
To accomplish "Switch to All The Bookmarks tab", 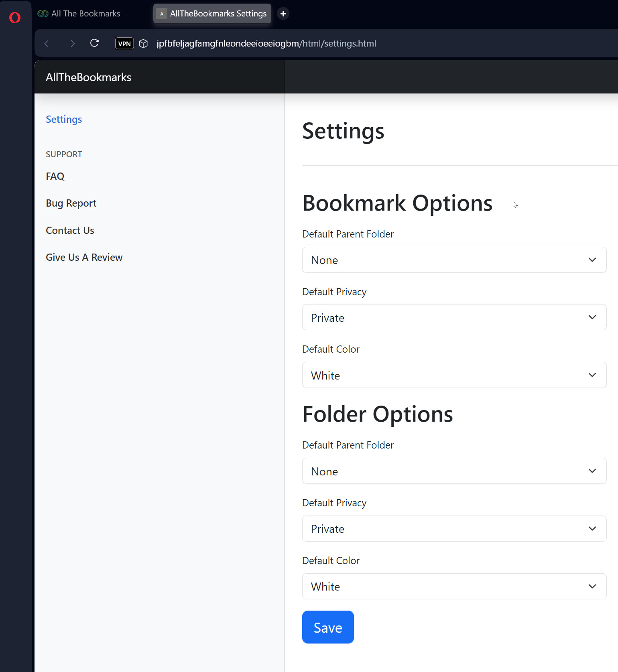I will coord(79,14).
